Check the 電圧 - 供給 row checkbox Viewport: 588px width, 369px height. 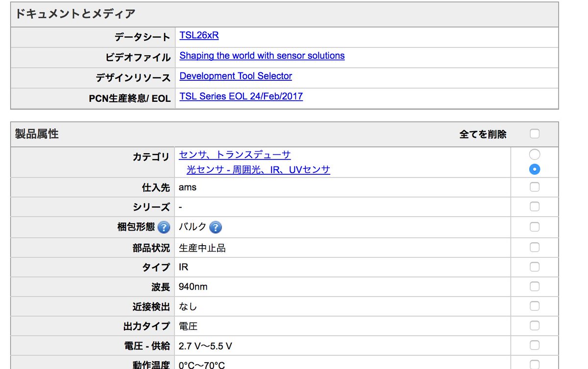click(x=535, y=346)
